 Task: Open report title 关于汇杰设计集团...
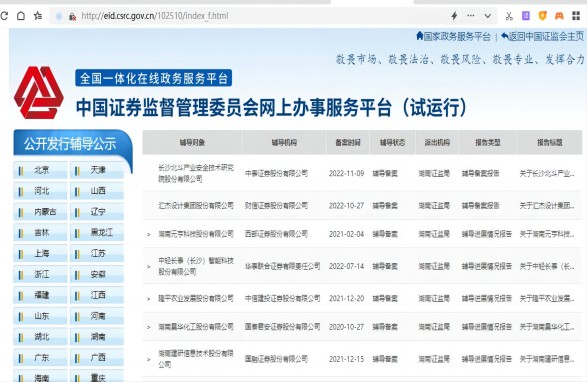(x=547, y=206)
